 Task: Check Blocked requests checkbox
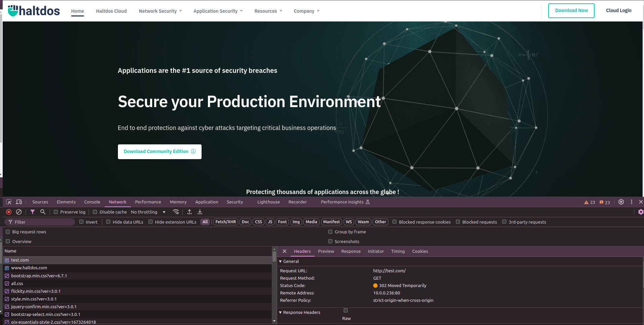point(458,222)
